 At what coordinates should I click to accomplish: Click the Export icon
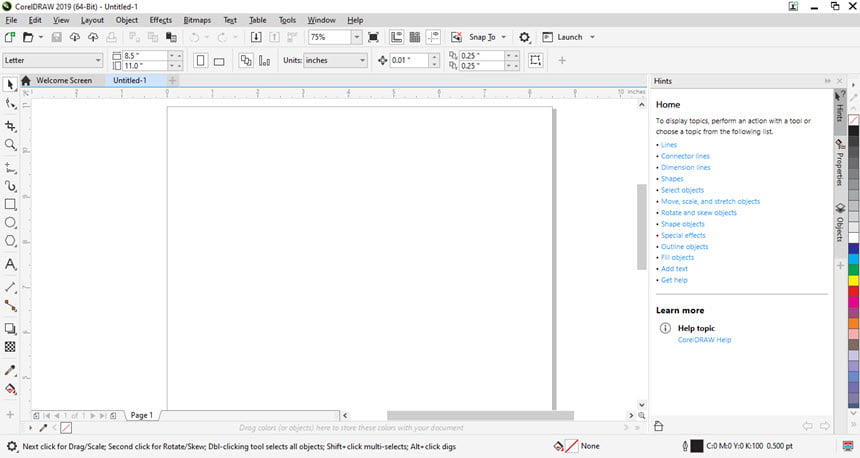pyautogui.click(x=274, y=37)
